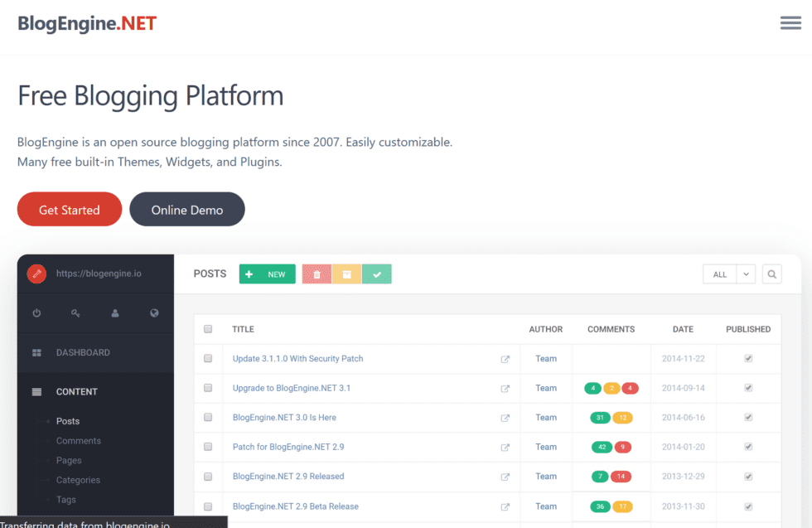Select Categories in the sidebar menu
This screenshot has height=528, width=812.
pos(78,480)
